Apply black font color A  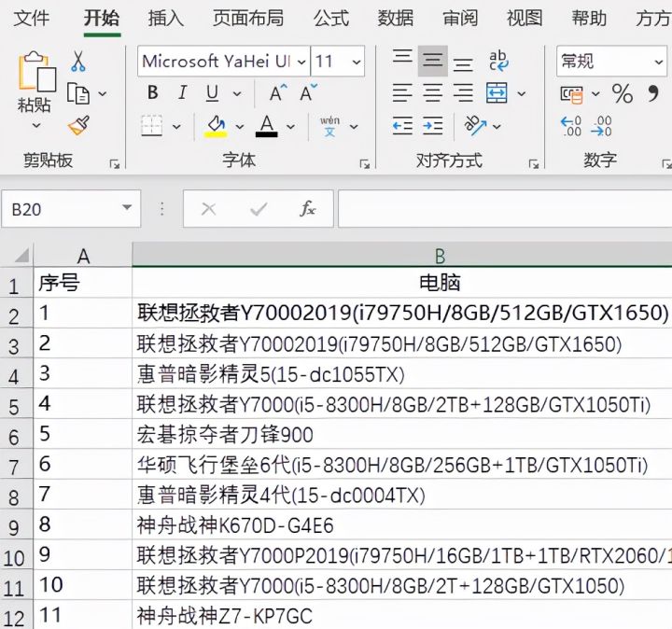point(267,126)
